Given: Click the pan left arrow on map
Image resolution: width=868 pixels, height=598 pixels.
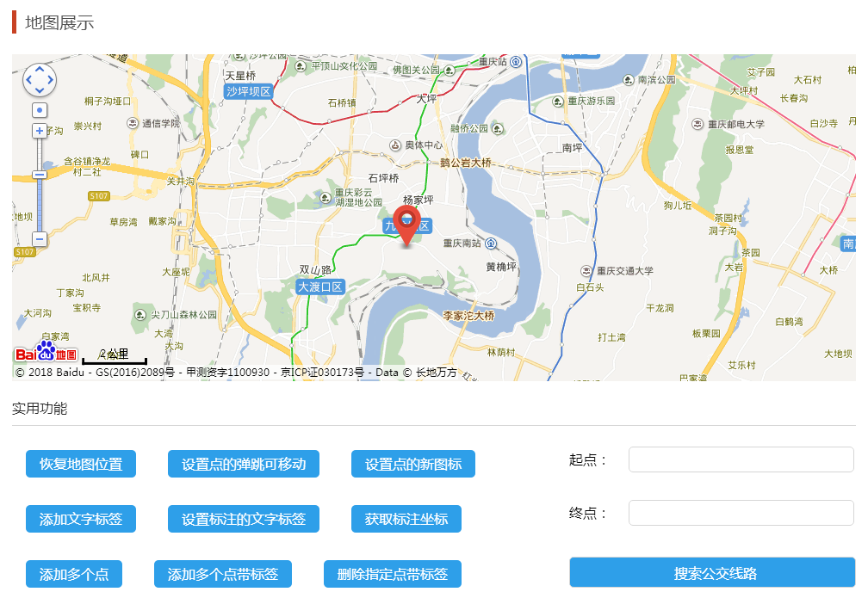Looking at the screenshot, I should [x=28, y=80].
